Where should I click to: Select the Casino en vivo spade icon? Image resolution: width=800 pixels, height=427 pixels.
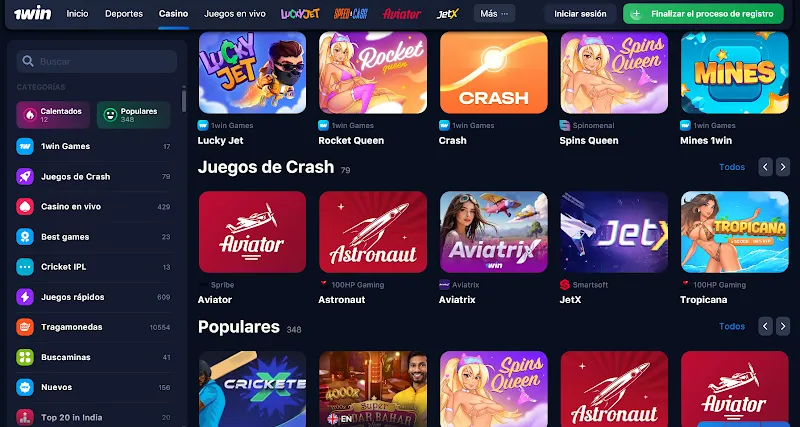(25, 207)
